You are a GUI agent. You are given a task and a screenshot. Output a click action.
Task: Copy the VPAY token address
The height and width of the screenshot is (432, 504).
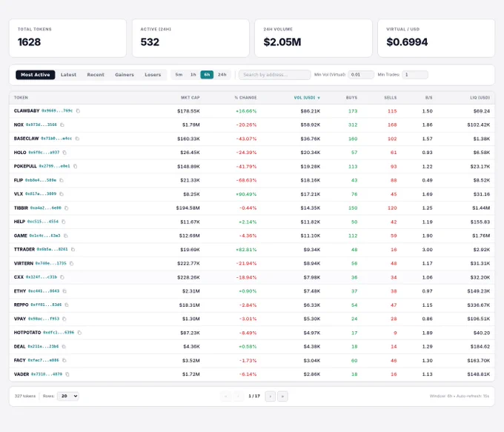64,319
